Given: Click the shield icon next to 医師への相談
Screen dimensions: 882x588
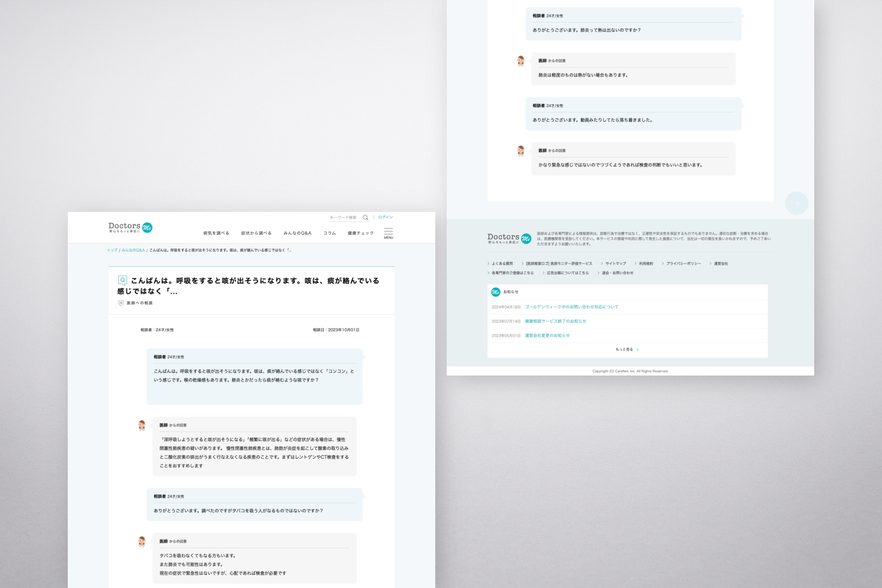Looking at the screenshot, I should click(x=121, y=303).
